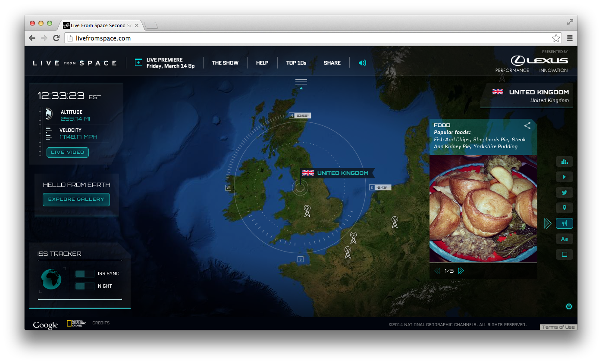The image size is (602, 364).
Task: Click the livefromspace.com address bar
Action: (x=313, y=38)
